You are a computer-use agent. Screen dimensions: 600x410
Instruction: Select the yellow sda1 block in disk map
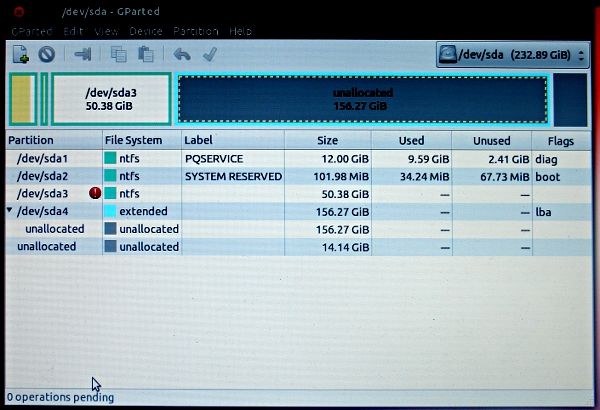coord(23,99)
